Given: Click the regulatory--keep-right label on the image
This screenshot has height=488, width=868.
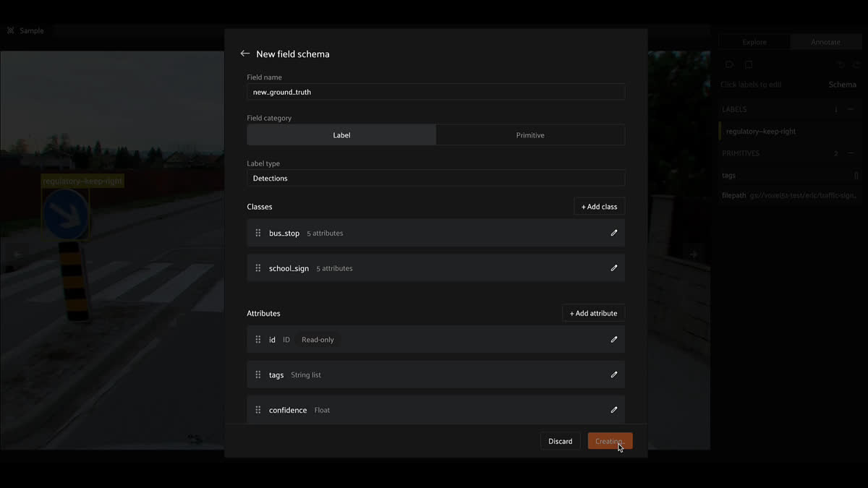Looking at the screenshot, I should (82, 181).
